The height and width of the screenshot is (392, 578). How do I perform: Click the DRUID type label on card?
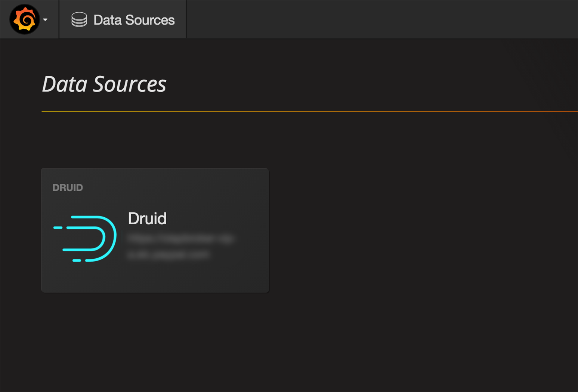click(68, 188)
